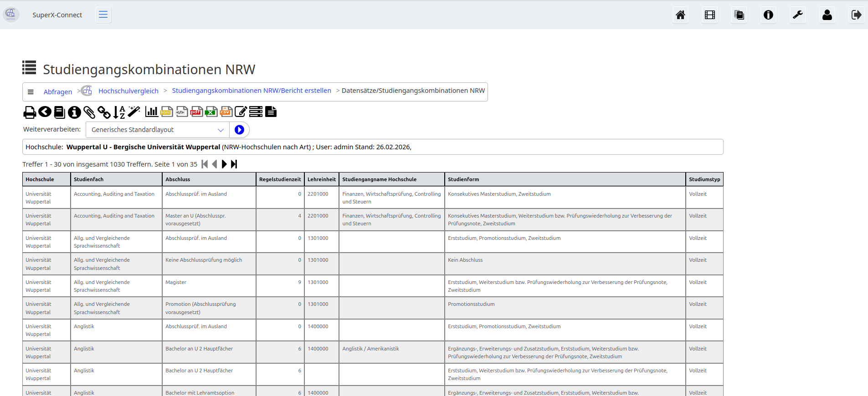
Task: Download the report as CSV
Action: 226,112
